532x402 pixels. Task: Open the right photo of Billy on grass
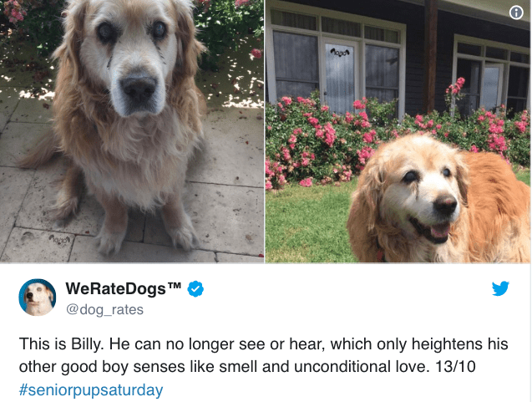398,131
